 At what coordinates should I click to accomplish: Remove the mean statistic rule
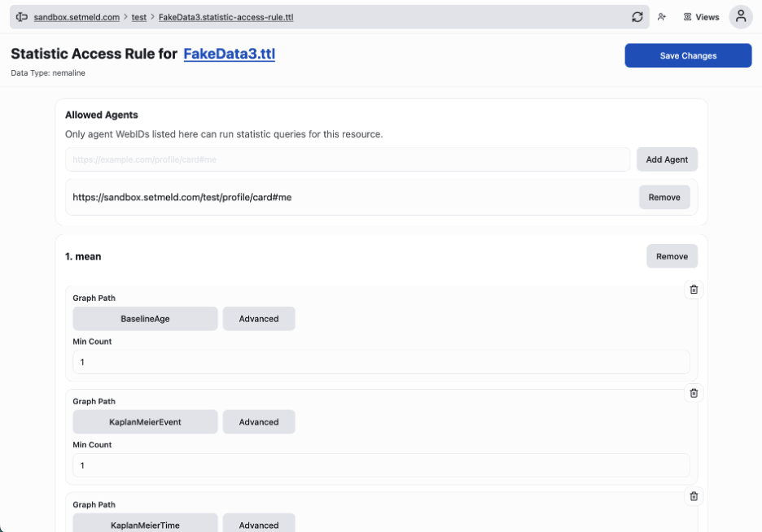point(672,256)
